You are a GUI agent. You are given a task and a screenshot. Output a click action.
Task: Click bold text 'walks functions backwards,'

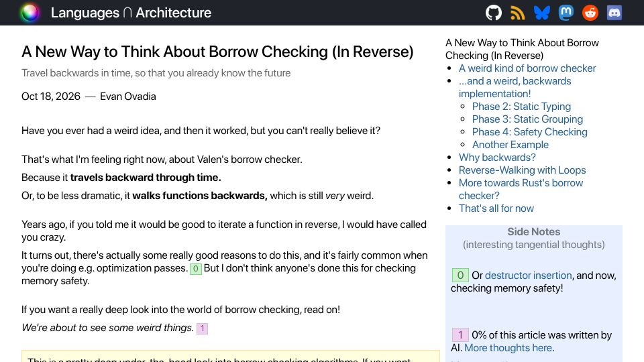click(x=200, y=195)
